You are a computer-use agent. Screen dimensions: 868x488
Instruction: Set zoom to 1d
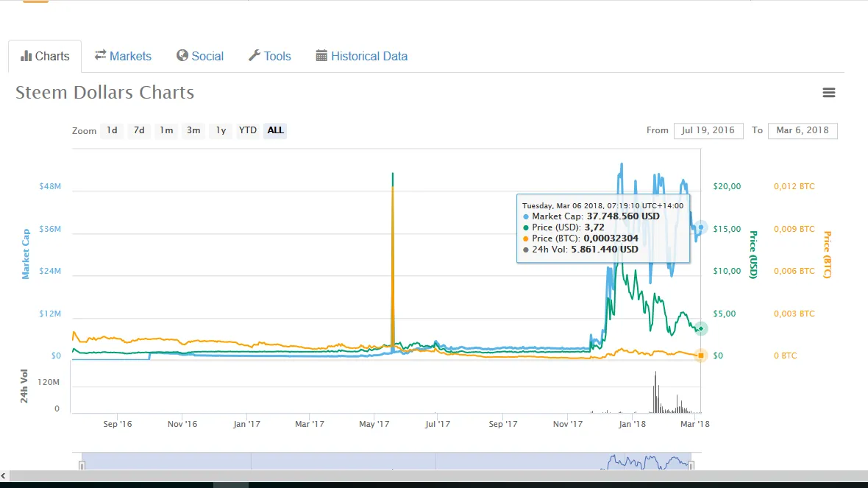pos(112,130)
